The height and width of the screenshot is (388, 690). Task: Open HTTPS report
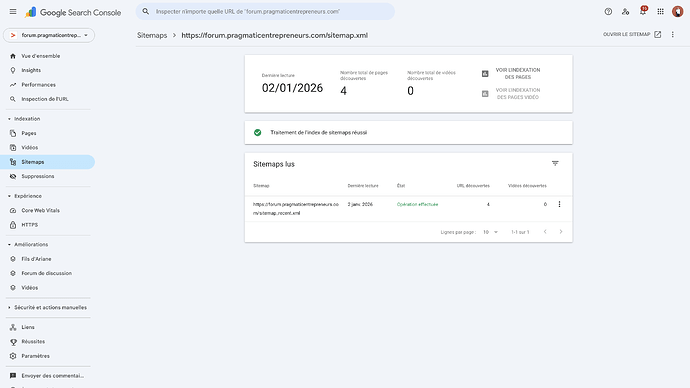point(48,225)
